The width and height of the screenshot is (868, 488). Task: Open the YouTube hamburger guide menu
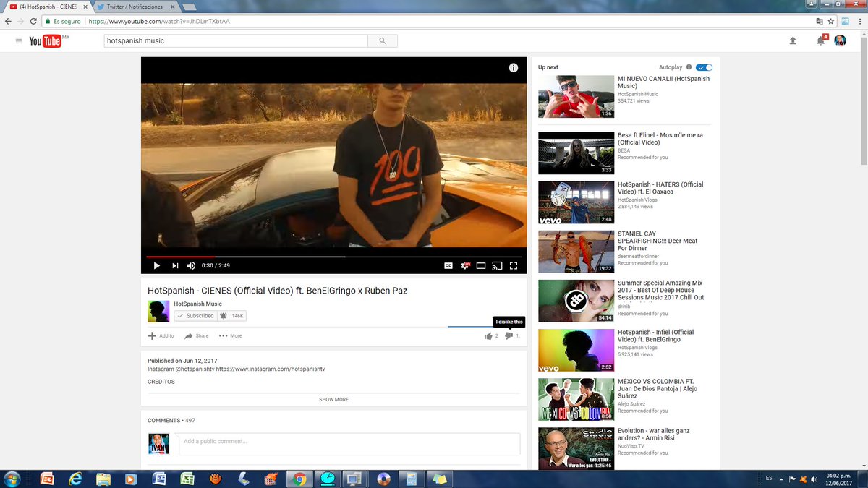(19, 41)
